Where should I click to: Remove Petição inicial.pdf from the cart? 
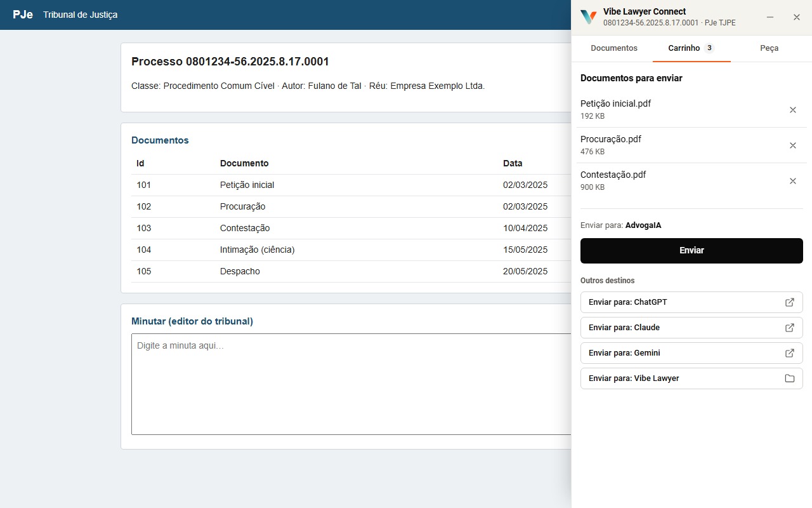pyautogui.click(x=792, y=110)
